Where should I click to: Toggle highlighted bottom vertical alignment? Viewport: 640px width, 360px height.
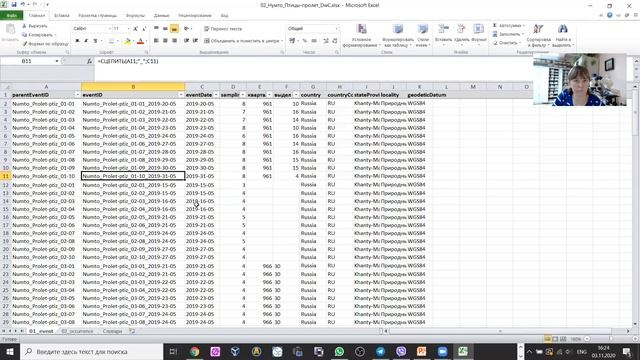tap(174, 29)
